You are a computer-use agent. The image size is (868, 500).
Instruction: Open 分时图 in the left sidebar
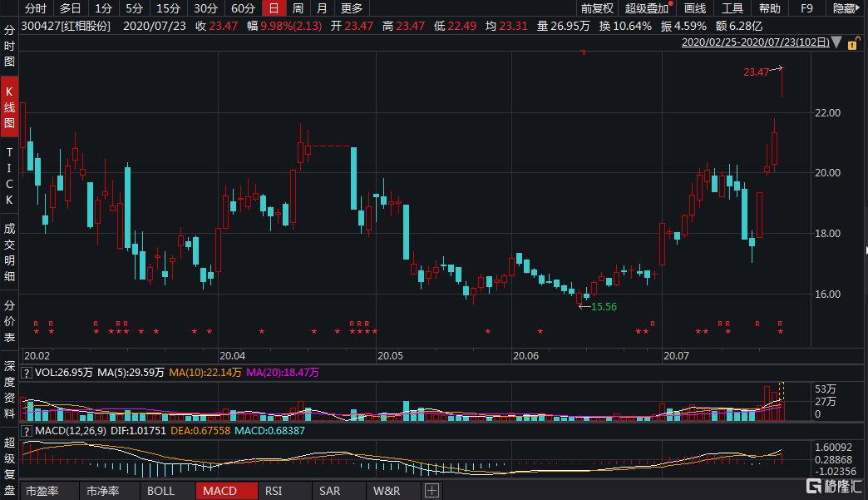(10, 45)
